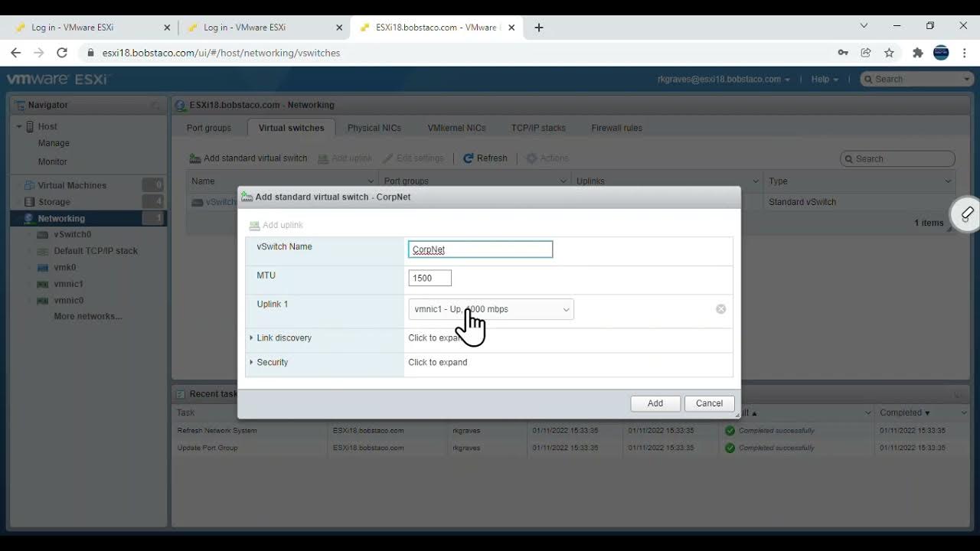
Task: Open the Type column header dropdown
Action: 948,181
